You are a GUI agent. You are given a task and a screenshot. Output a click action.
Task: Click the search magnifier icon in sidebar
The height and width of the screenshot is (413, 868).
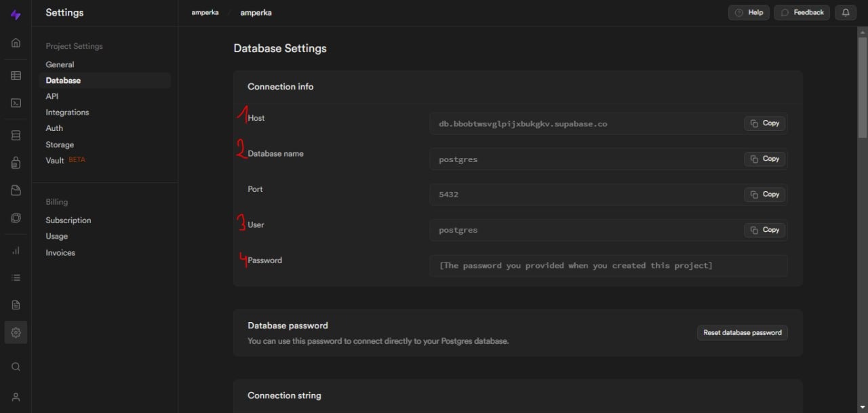point(16,367)
